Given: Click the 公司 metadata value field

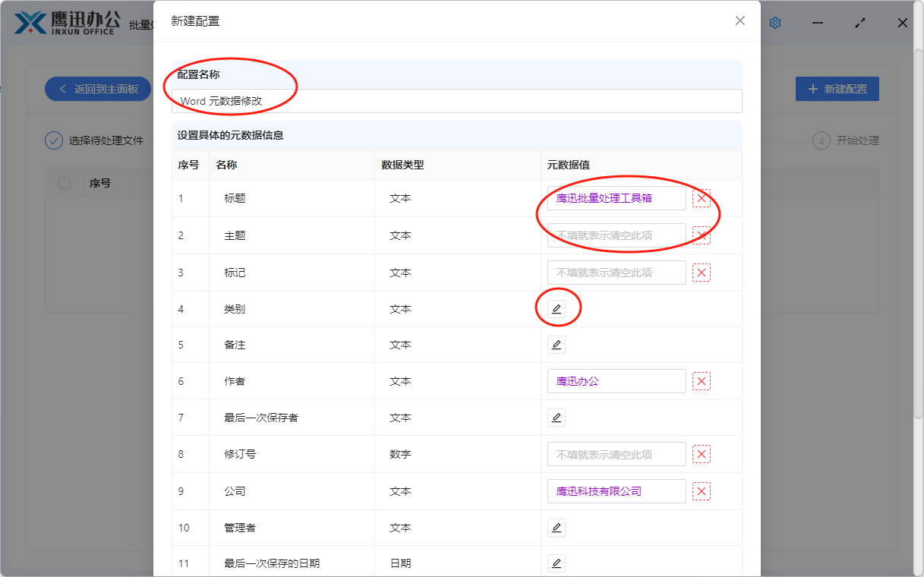Looking at the screenshot, I should 617,491.
